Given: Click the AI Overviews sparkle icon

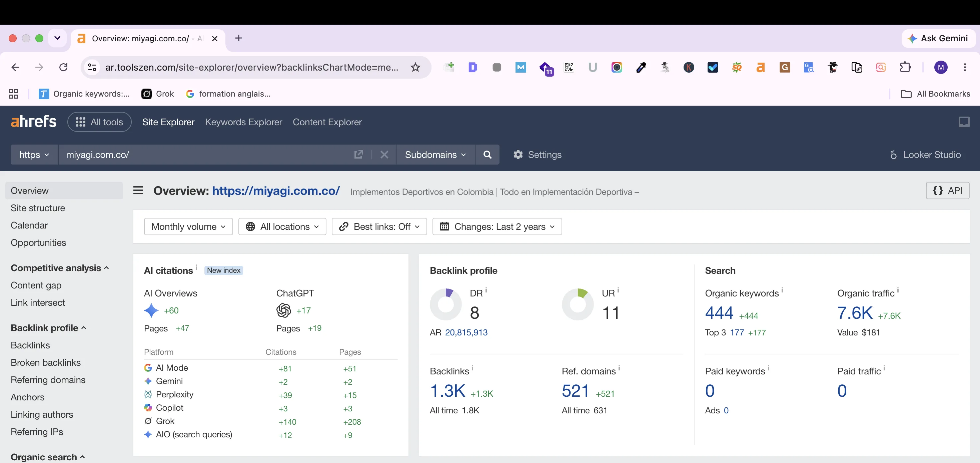Looking at the screenshot, I should point(151,310).
